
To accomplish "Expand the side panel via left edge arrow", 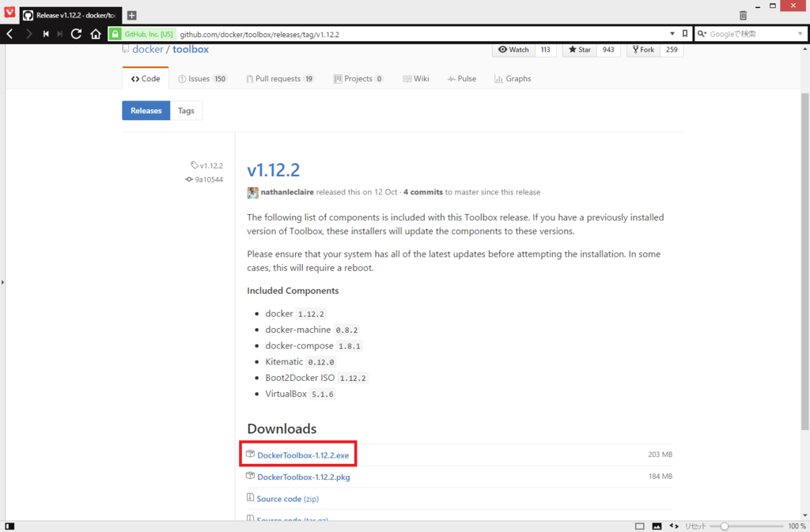I will pyautogui.click(x=2, y=282).
